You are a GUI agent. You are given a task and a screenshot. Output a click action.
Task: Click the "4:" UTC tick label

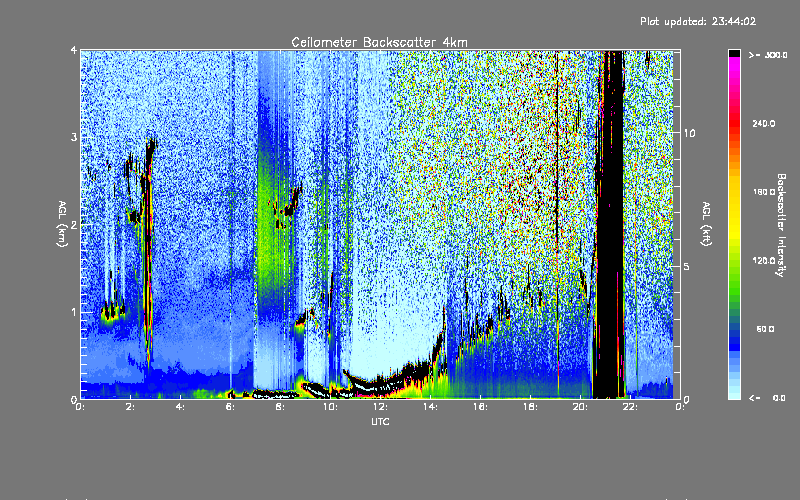pyautogui.click(x=180, y=407)
